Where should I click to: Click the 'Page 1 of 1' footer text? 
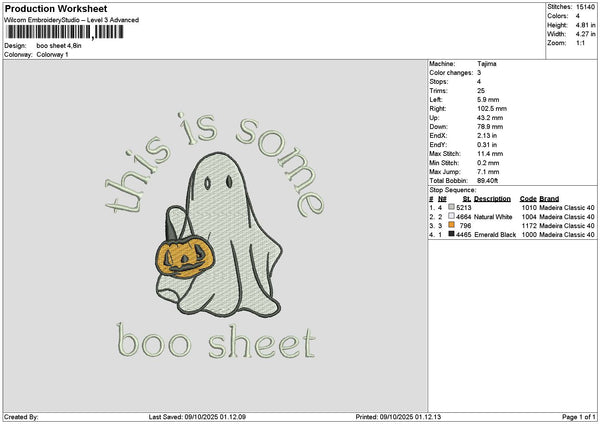tap(579, 417)
